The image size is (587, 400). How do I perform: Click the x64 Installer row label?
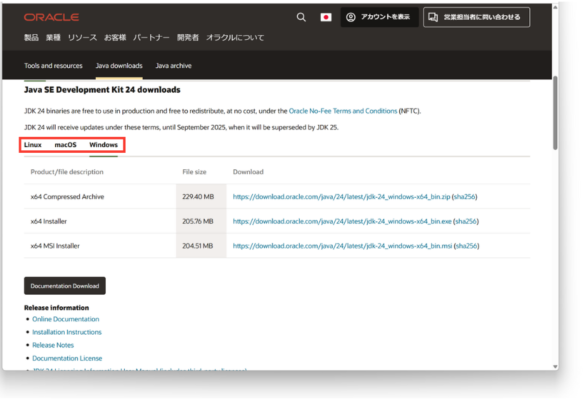pos(49,221)
